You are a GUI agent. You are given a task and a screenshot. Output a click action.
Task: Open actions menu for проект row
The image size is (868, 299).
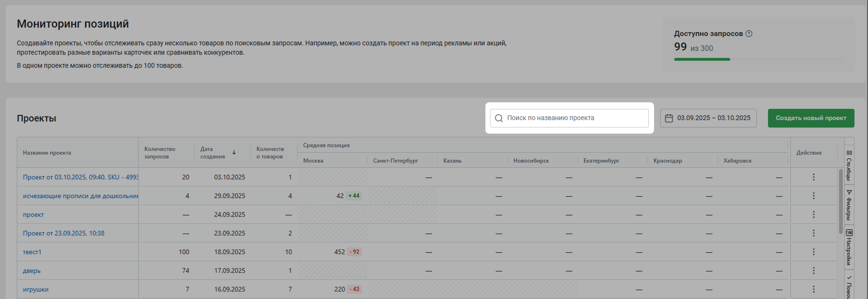pyautogui.click(x=813, y=214)
